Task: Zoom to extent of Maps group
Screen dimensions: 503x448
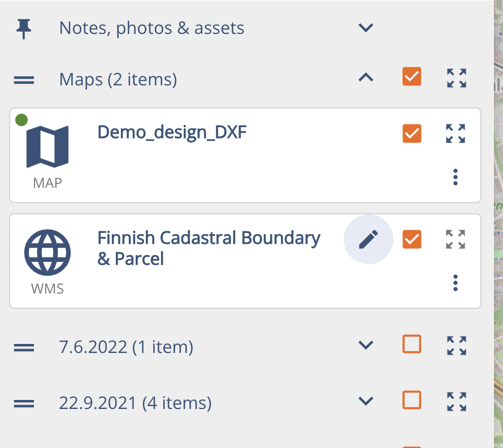Action: pyautogui.click(x=457, y=78)
